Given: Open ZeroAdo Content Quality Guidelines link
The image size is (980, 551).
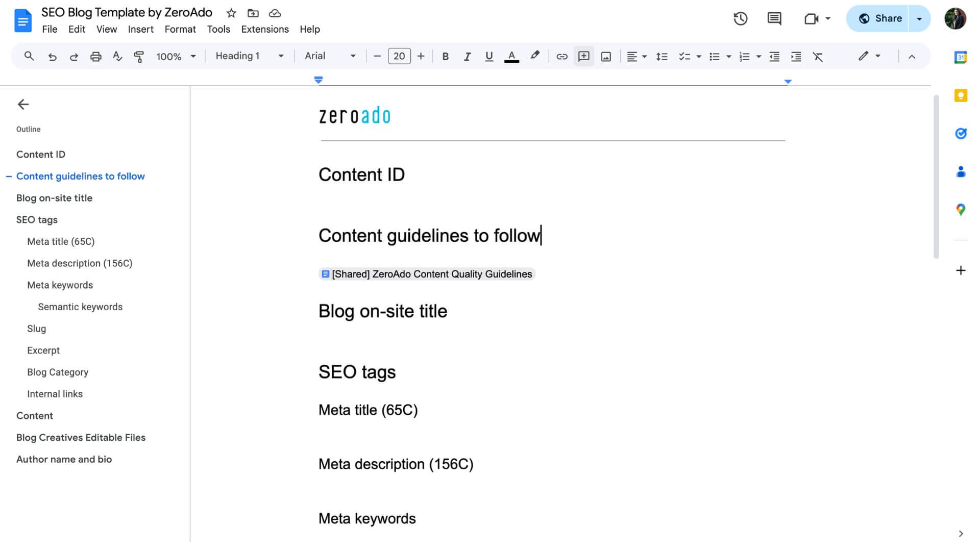Looking at the screenshot, I should coord(427,274).
